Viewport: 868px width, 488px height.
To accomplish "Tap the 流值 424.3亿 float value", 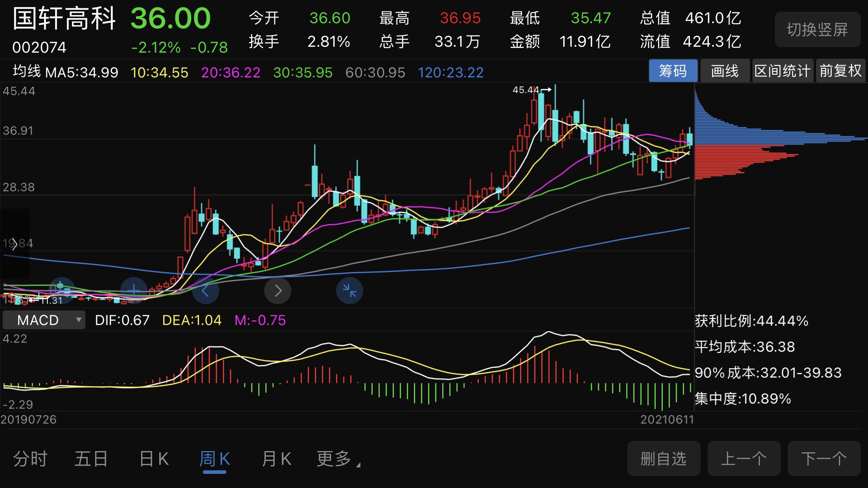I will point(712,42).
